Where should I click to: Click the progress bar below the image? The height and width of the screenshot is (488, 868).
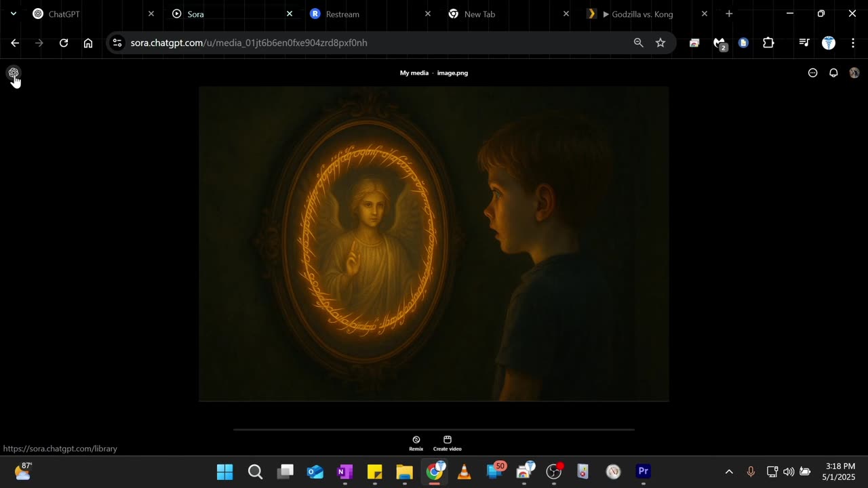click(x=434, y=429)
